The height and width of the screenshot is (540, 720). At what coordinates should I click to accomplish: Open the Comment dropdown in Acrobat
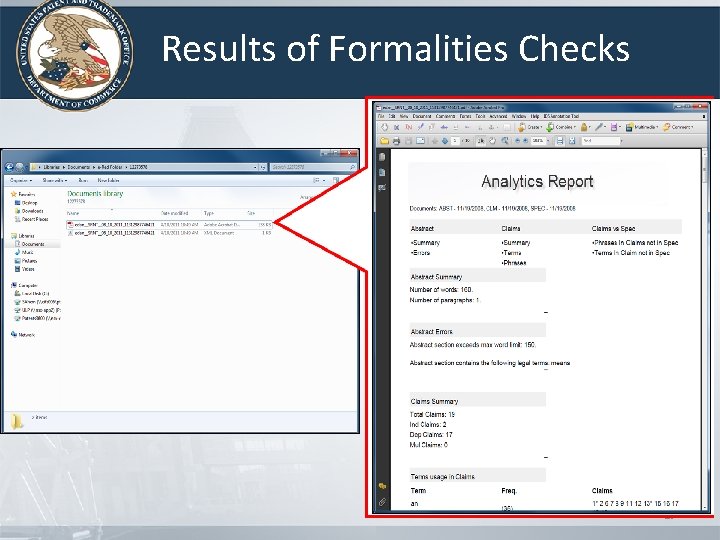(x=677, y=127)
